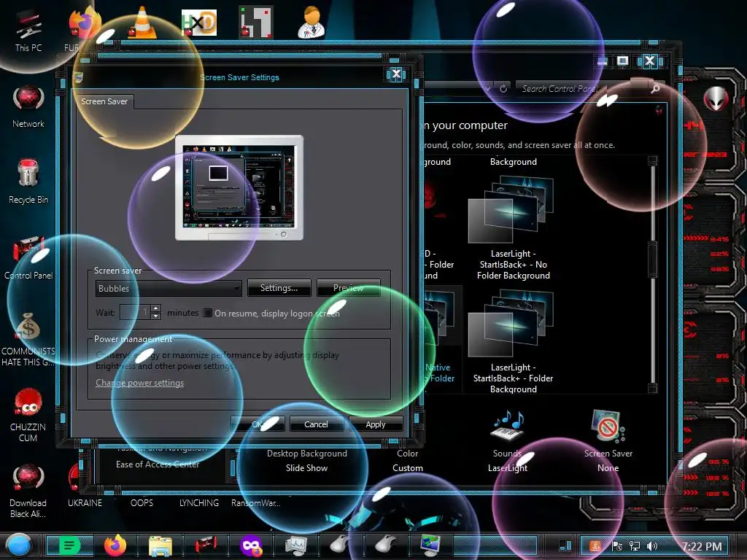Open the purple mask taskbar icon
This screenshot has width=747, height=560.
point(251,545)
